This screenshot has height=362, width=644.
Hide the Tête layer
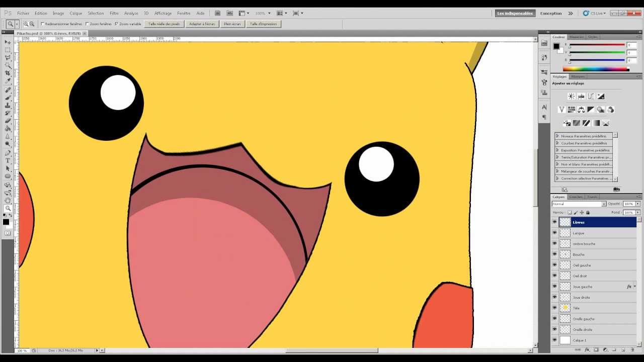tap(554, 308)
